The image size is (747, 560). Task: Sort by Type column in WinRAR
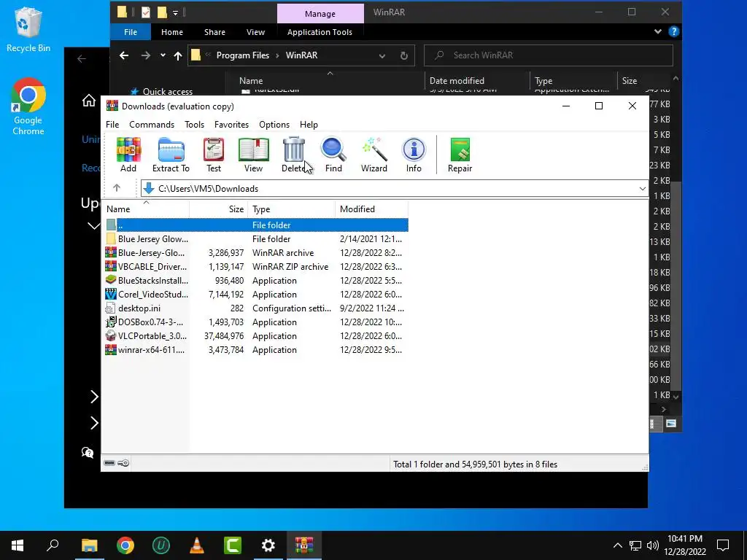[x=292, y=209]
